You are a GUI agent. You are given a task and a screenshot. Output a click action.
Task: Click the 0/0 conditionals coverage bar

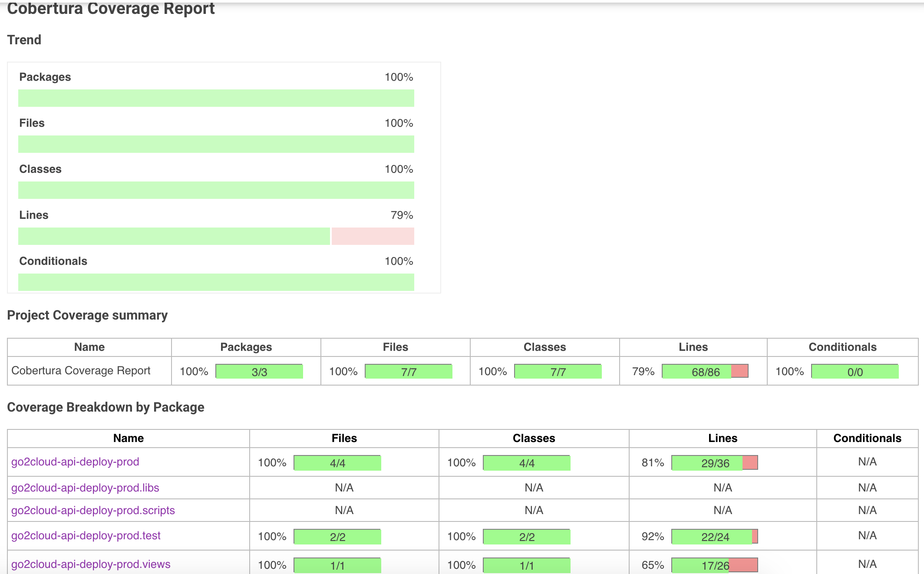click(x=855, y=372)
